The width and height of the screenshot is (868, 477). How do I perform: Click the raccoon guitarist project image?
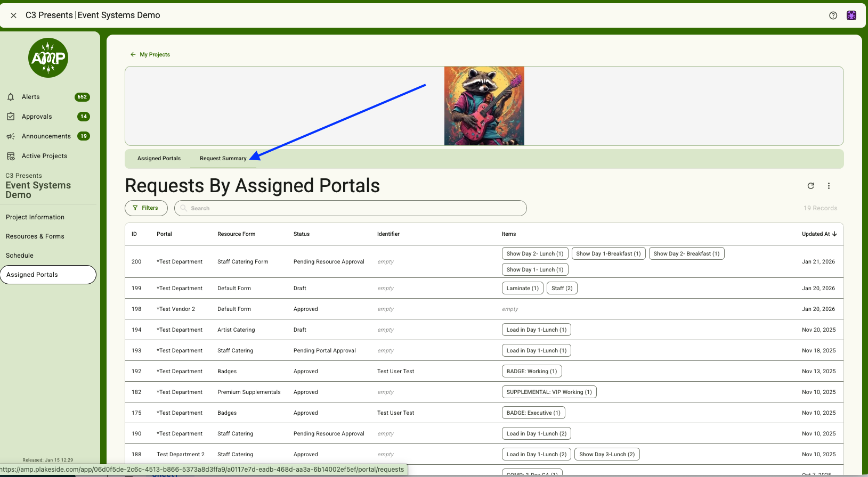484,106
